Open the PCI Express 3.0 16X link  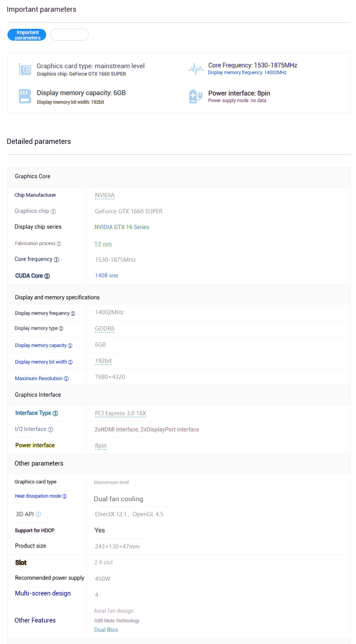coord(121,413)
